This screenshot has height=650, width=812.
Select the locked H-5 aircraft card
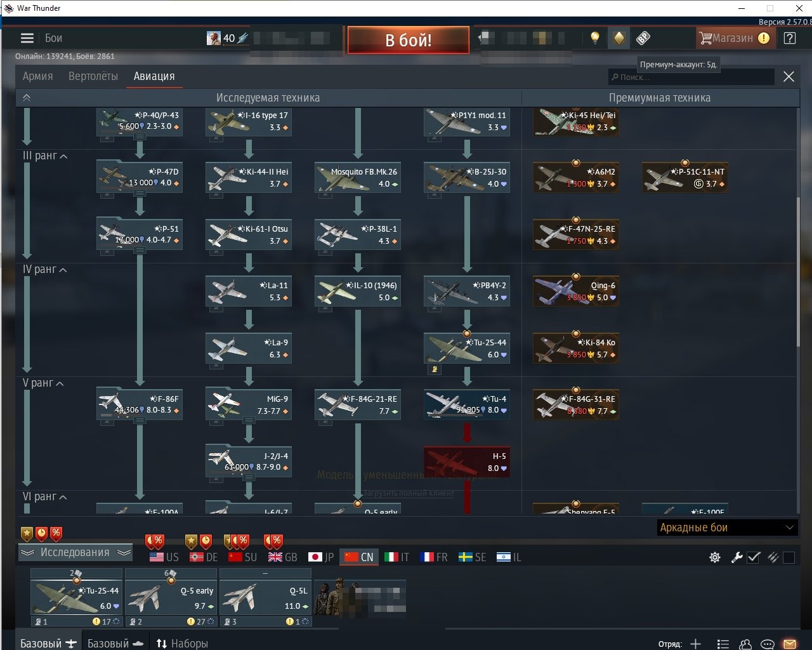[466, 461]
